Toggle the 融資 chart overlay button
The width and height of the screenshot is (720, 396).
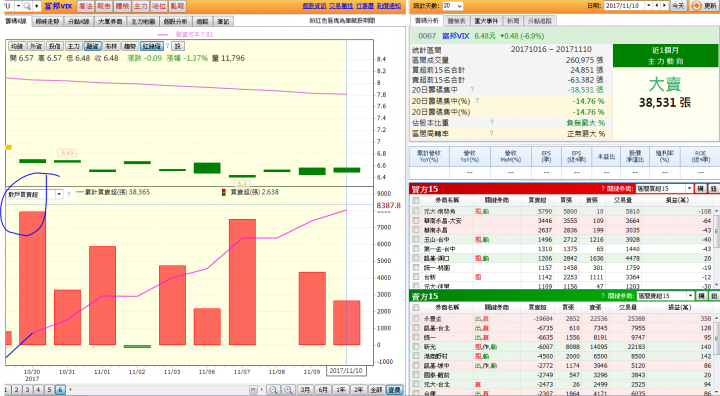click(x=92, y=46)
